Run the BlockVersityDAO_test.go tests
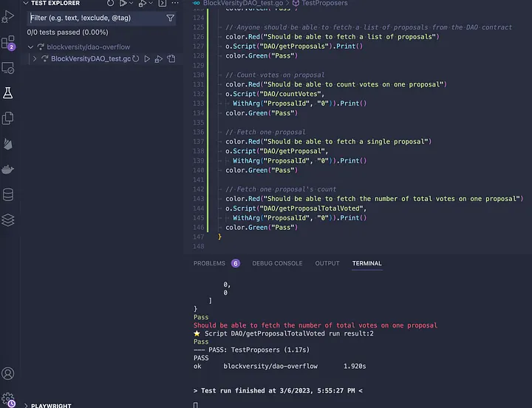 [x=147, y=58]
